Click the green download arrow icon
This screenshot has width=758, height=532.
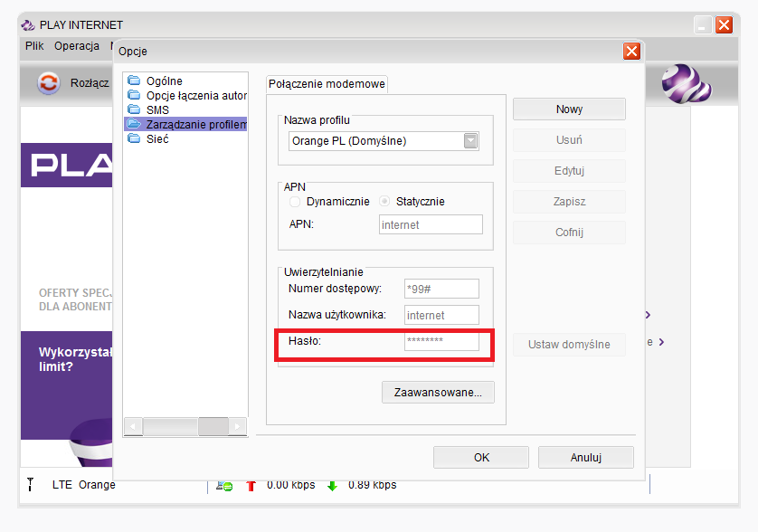coord(332,486)
